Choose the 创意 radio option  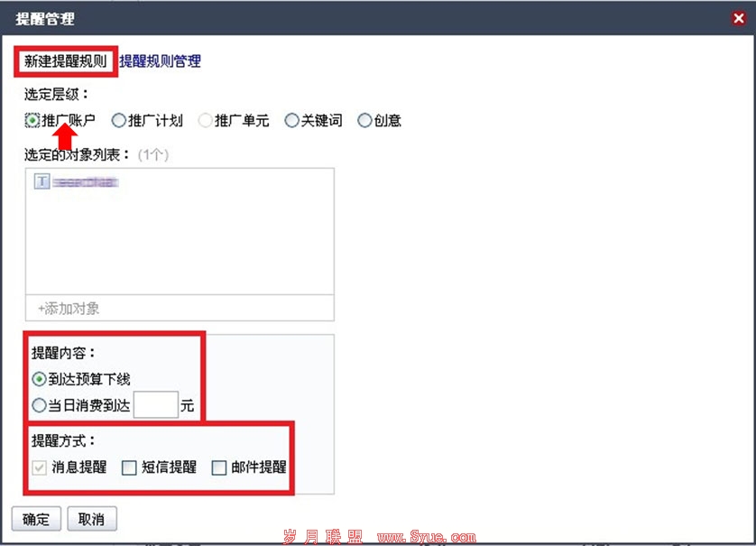(364, 120)
